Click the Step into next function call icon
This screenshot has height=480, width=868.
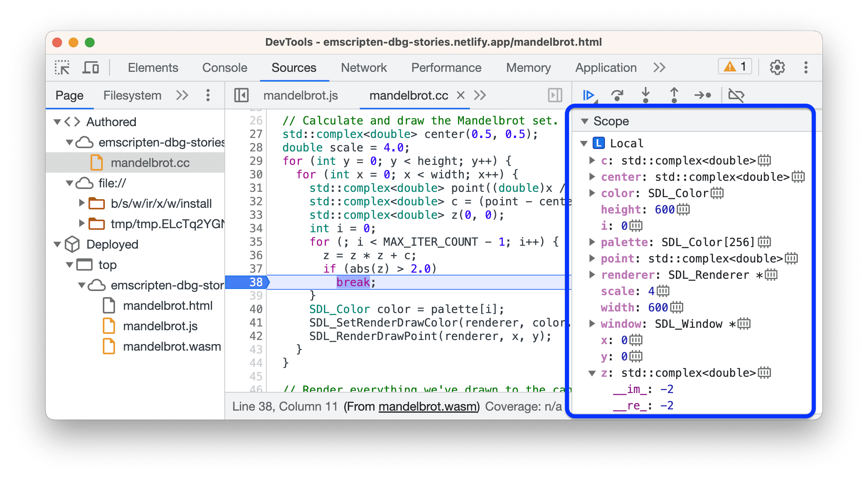[645, 96]
